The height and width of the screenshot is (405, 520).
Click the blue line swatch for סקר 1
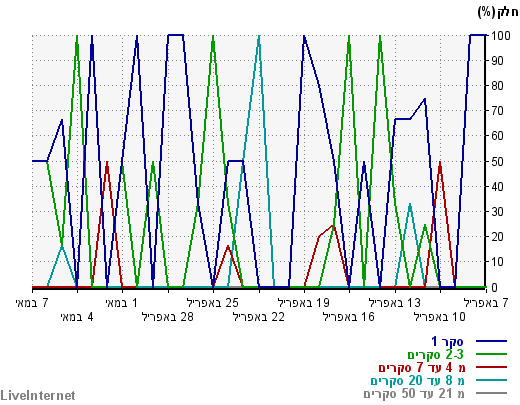point(491,341)
